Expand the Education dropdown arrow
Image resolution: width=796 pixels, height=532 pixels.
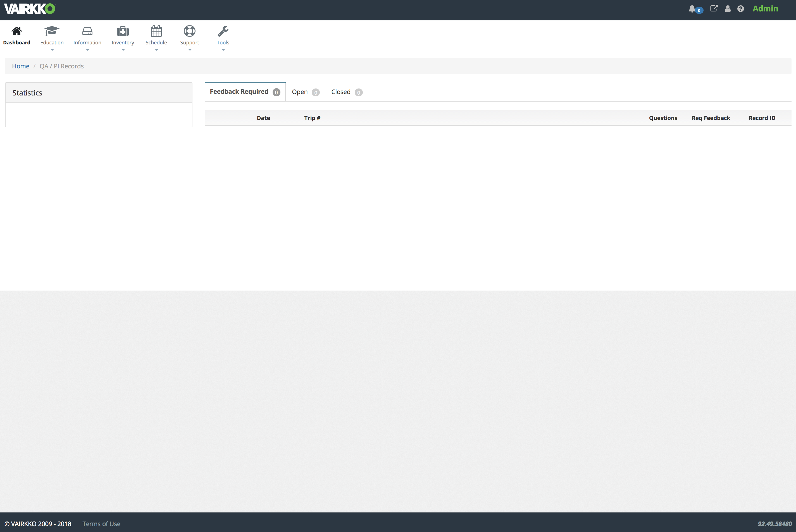click(x=52, y=49)
